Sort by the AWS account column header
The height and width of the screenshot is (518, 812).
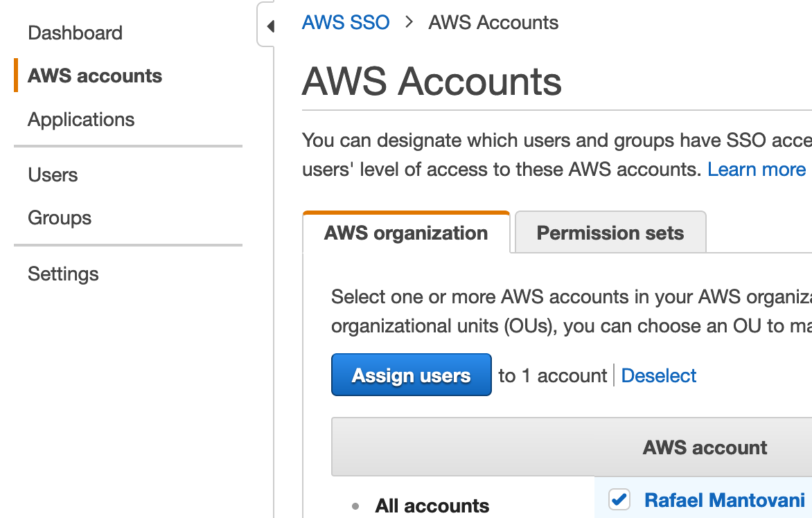[705, 447]
